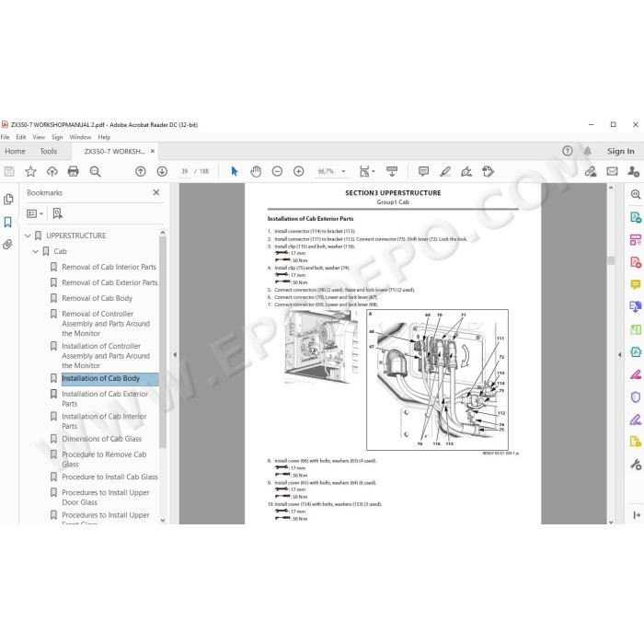Open Procedure to Remove Cab Glass
Viewport: 644px width, 644px height.
(x=104, y=459)
